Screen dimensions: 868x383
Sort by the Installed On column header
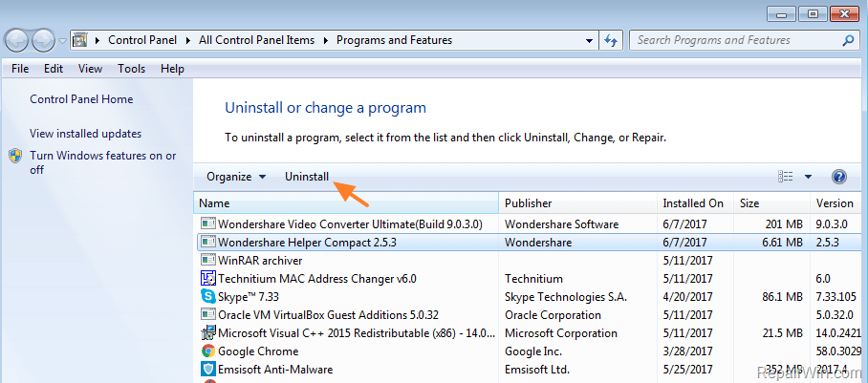point(696,203)
